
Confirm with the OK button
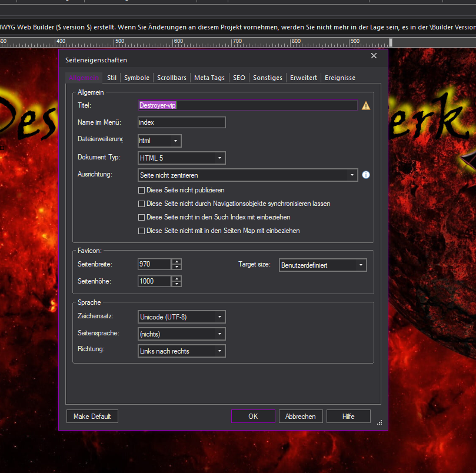click(253, 416)
